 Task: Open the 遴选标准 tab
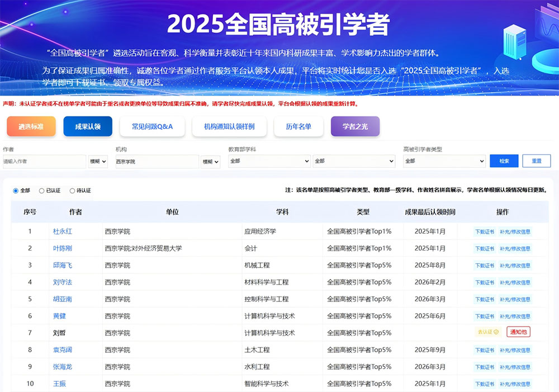31,126
